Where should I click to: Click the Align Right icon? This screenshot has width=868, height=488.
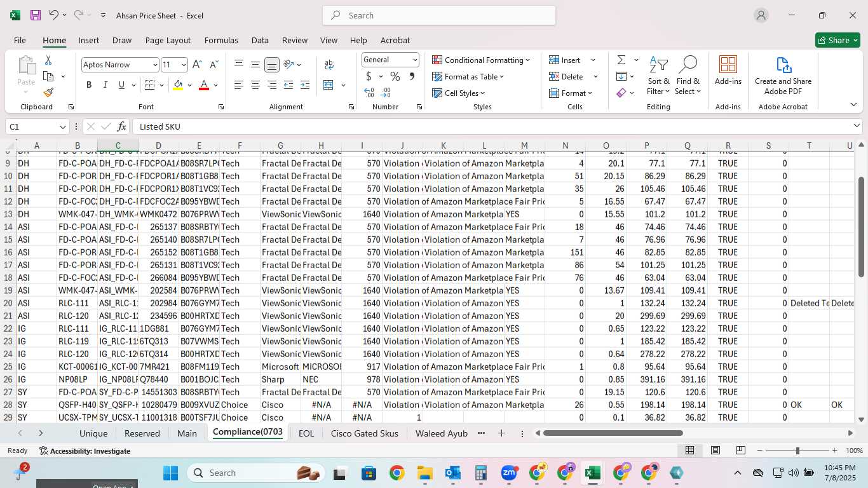point(272,85)
